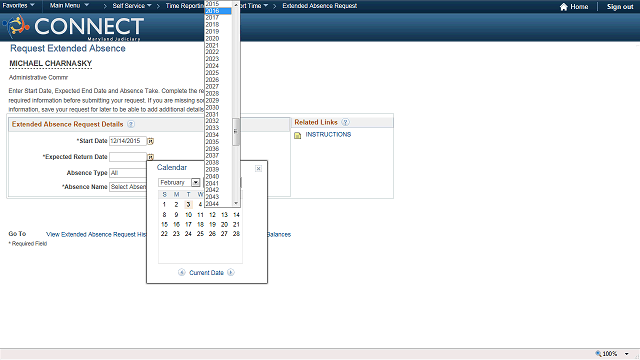Screen dimensions: 640x360
Task: Click the Home house icon
Action: (564, 7)
